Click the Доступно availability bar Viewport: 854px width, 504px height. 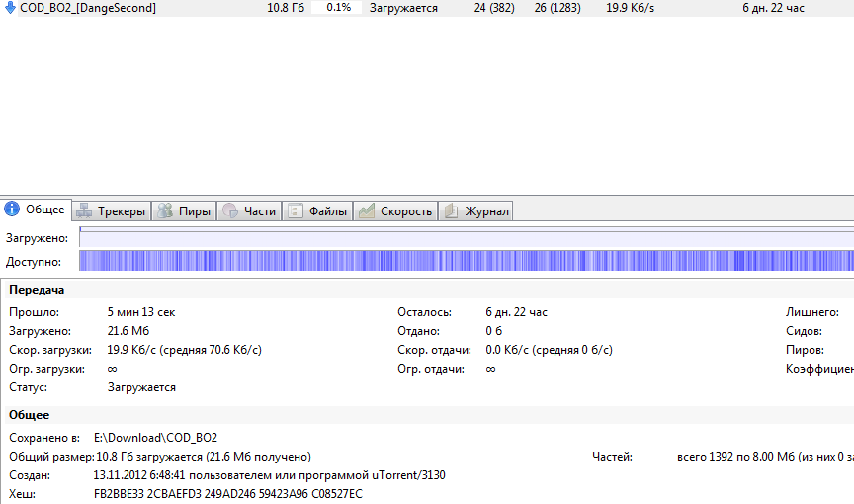[467, 261]
